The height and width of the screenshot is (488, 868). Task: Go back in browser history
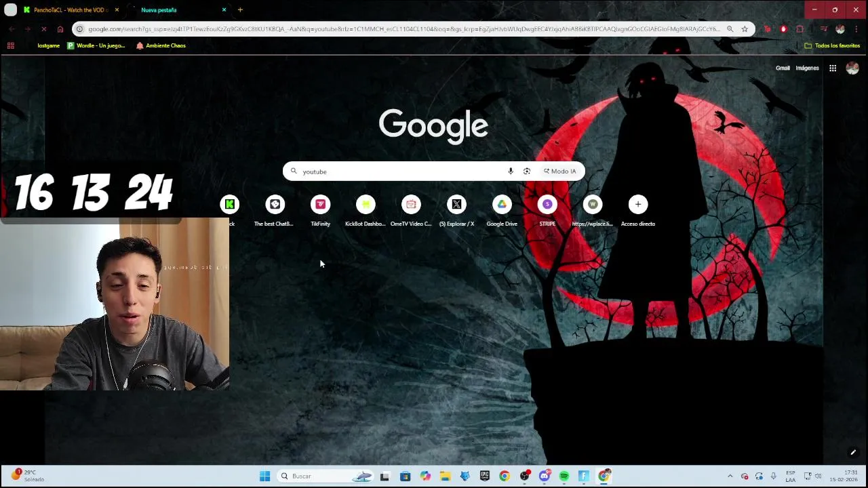pos(12,29)
